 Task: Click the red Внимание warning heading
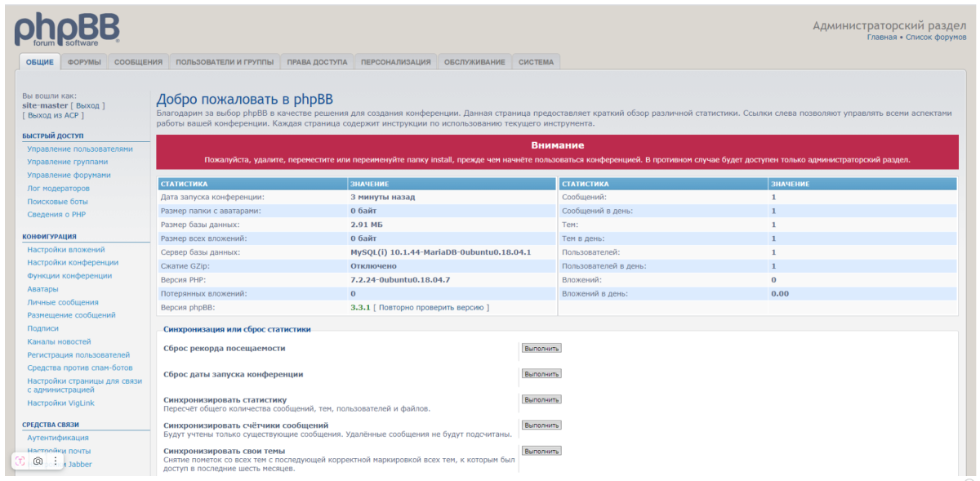(557, 145)
